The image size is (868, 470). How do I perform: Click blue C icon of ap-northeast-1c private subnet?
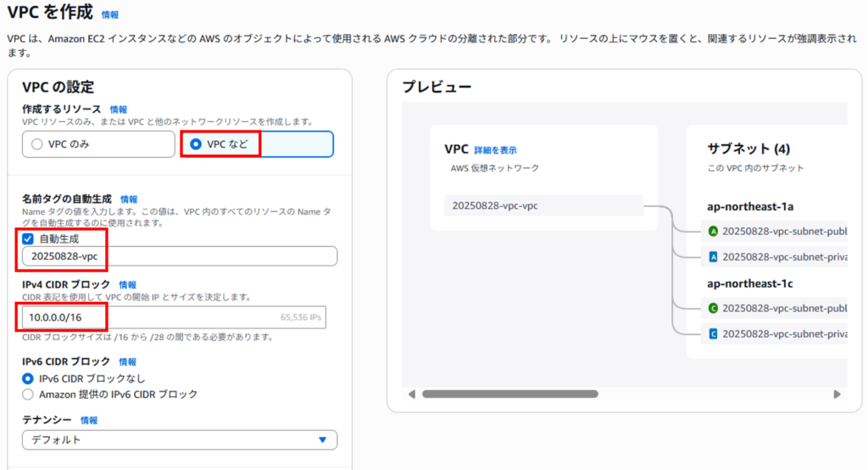[713, 333]
